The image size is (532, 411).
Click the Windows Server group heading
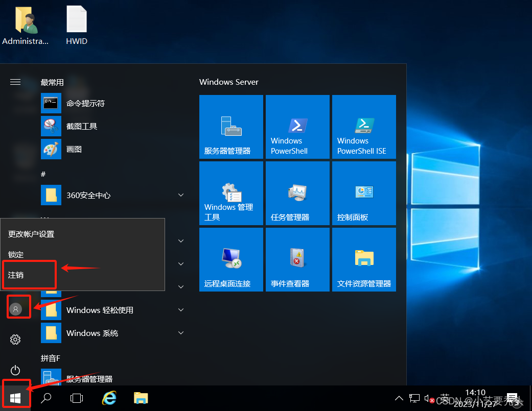[x=228, y=82]
